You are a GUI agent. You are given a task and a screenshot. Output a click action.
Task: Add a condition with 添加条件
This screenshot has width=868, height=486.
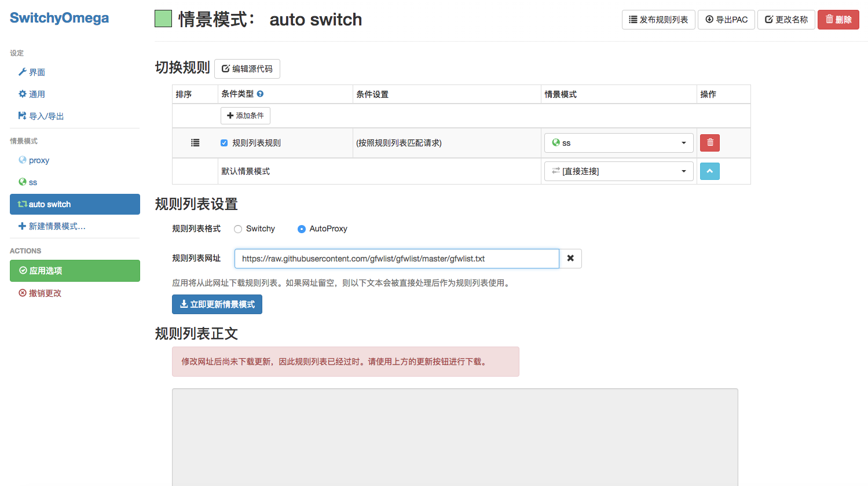pyautogui.click(x=246, y=116)
